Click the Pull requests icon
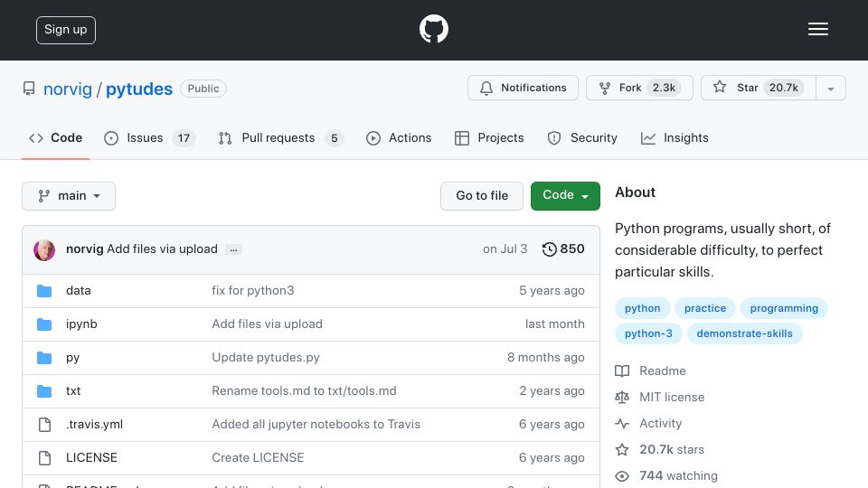 tap(225, 138)
